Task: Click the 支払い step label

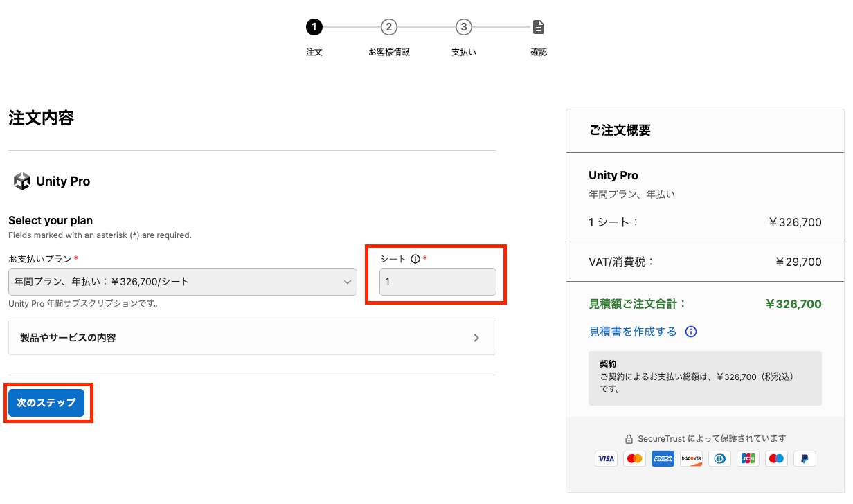Action: [x=464, y=52]
